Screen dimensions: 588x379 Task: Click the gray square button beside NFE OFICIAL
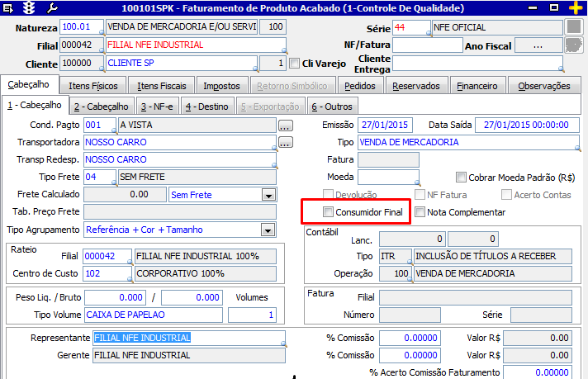pyautogui.click(x=574, y=27)
